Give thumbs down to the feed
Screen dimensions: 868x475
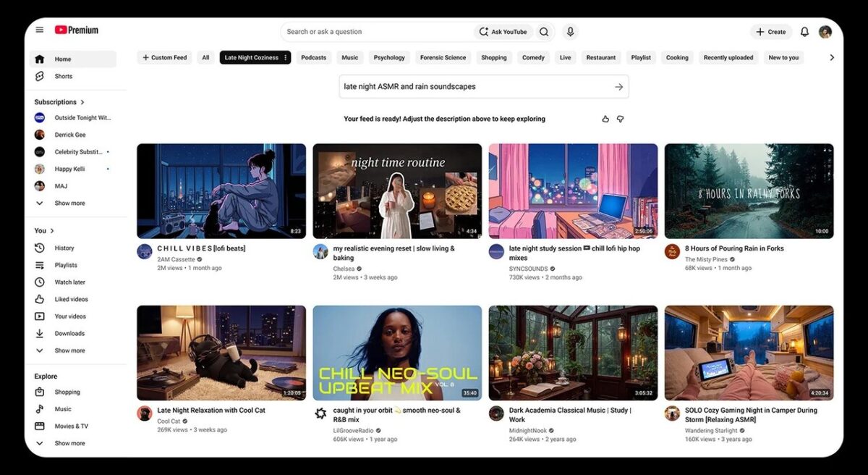[x=620, y=119]
